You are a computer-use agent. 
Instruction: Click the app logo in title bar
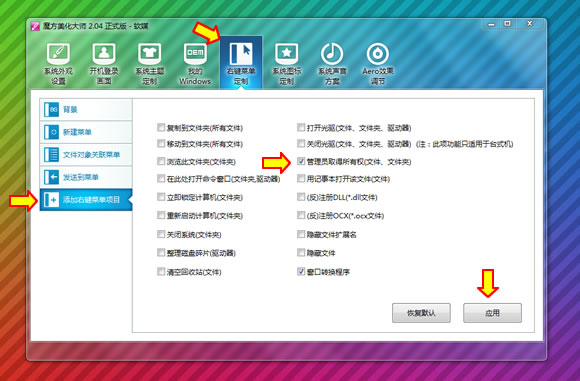coord(35,26)
